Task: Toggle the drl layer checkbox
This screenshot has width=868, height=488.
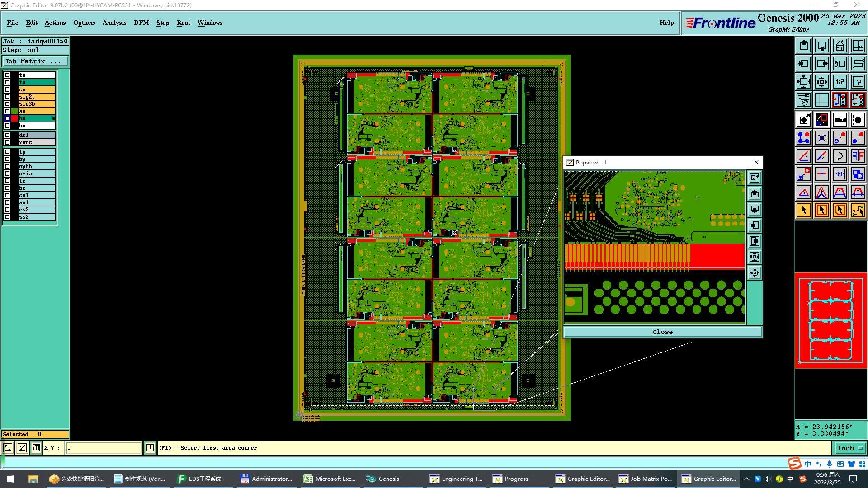Action: pos(7,135)
